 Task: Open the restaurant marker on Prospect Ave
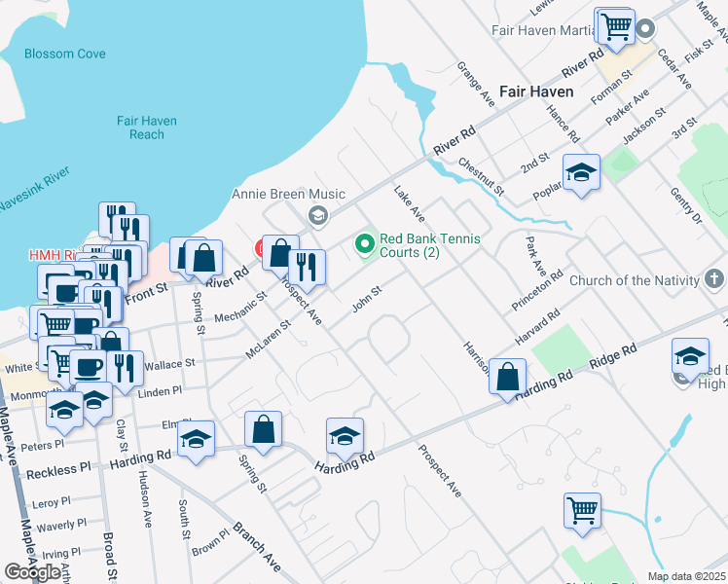[307, 270]
